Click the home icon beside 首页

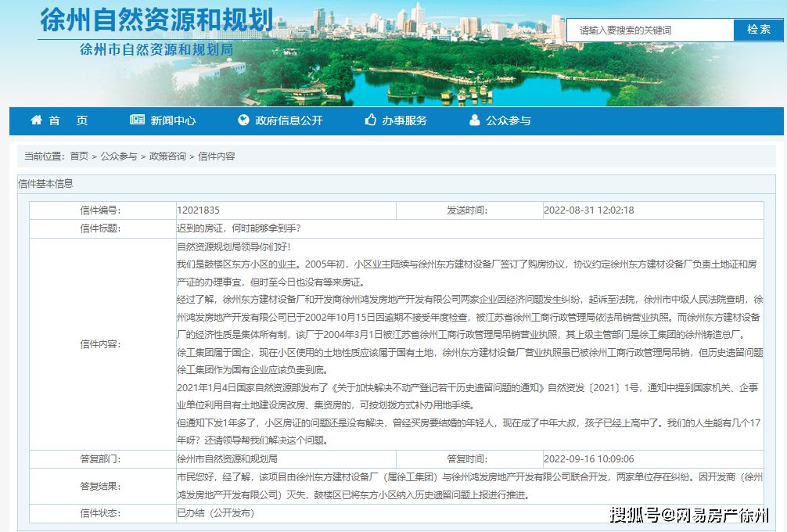point(36,120)
